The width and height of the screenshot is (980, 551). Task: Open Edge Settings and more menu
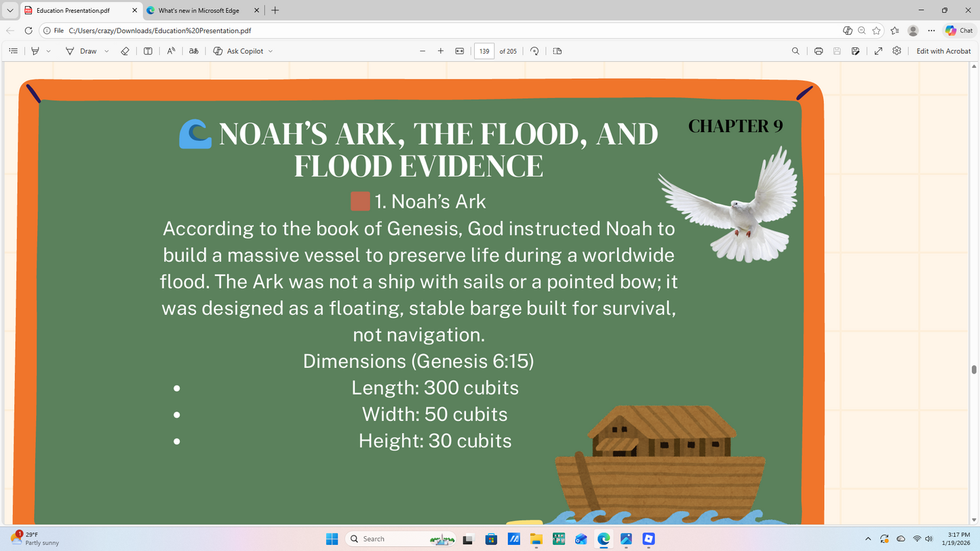pos(932,30)
